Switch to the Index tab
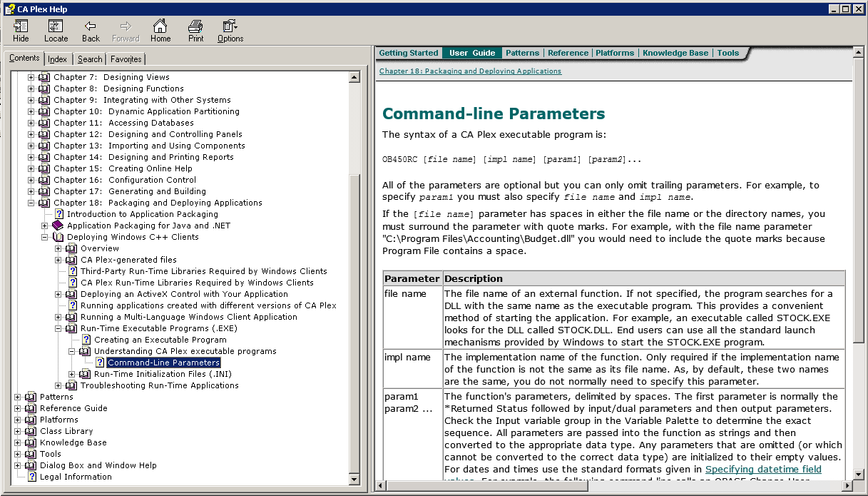868x496 pixels. 58,59
